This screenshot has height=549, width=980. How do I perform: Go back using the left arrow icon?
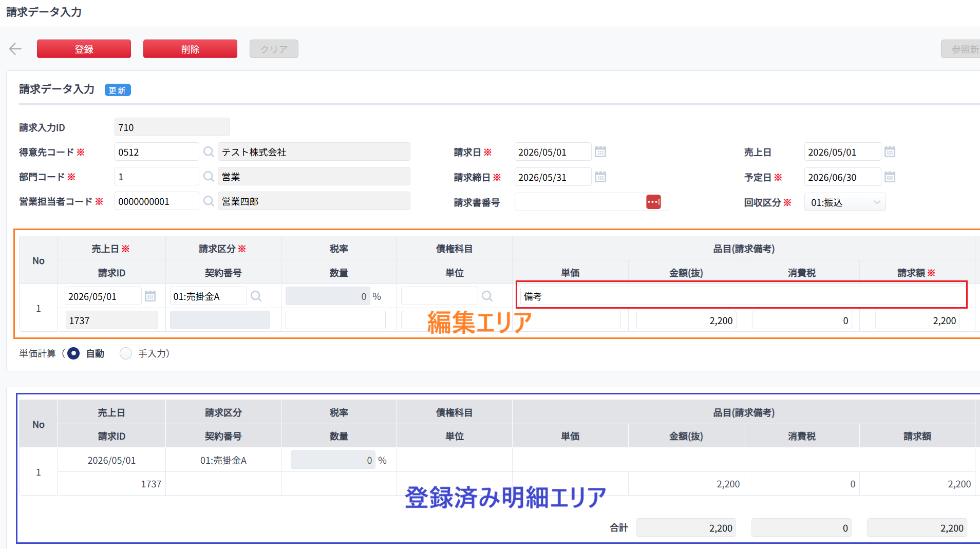pyautogui.click(x=15, y=49)
